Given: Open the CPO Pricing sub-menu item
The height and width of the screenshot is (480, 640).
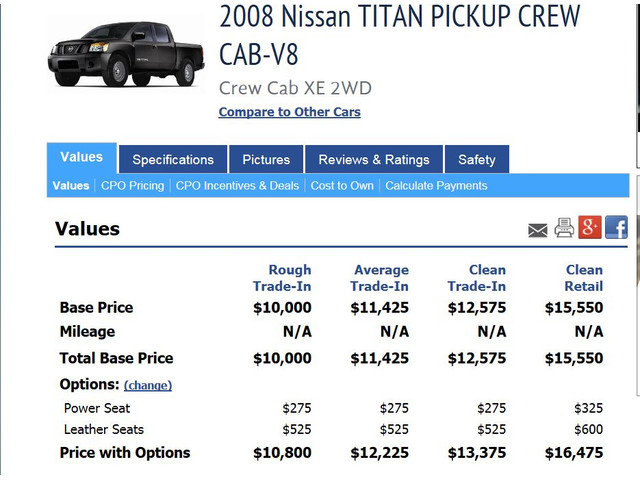Looking at the screenshot, I should [x=133, y=186].
